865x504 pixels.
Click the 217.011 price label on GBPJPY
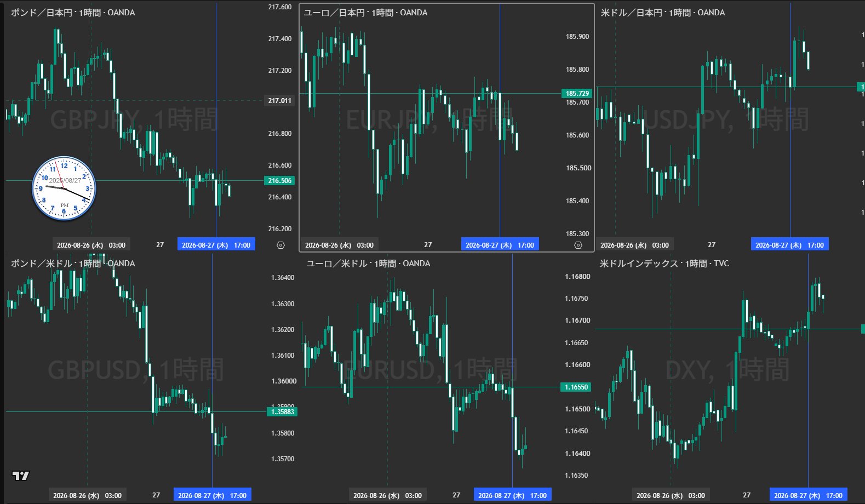coord(280,101)
